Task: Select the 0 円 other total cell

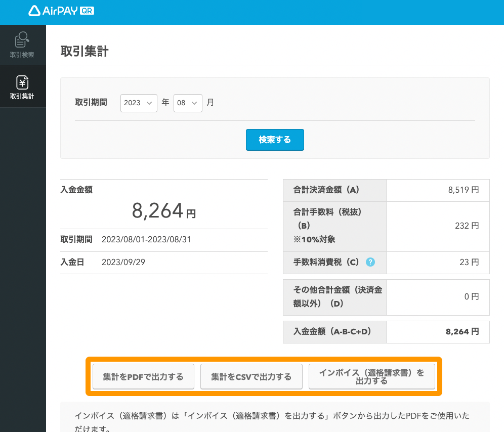Action: [x=471, y=297]
